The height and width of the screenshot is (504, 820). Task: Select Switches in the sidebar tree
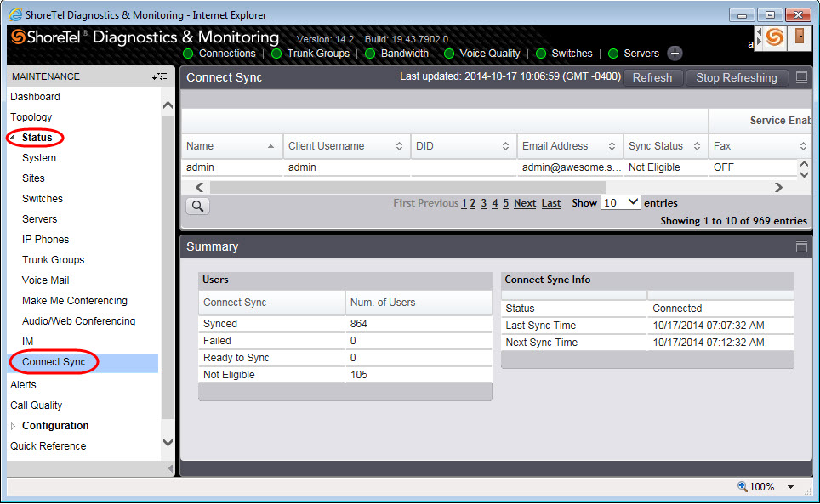[x=43, y=199]
